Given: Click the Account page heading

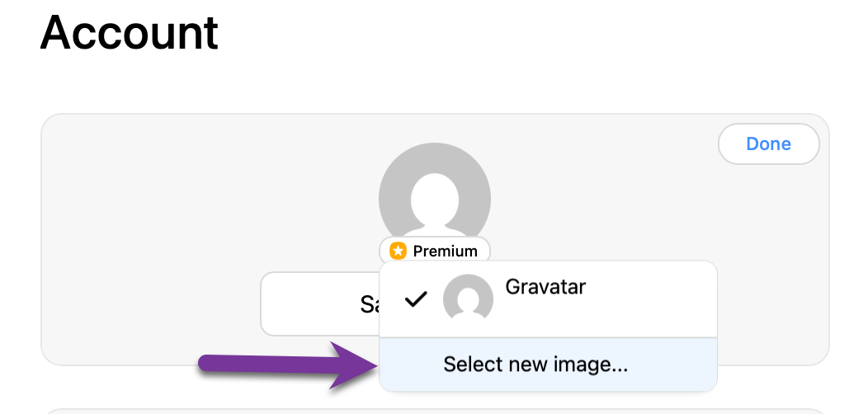Looking at the screenshot, I should pos(129,32).
